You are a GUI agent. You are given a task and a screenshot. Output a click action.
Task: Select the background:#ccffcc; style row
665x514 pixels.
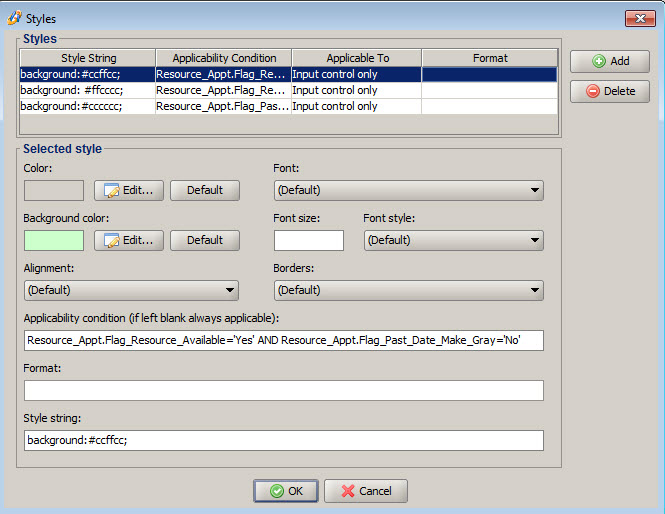(288, 74)
